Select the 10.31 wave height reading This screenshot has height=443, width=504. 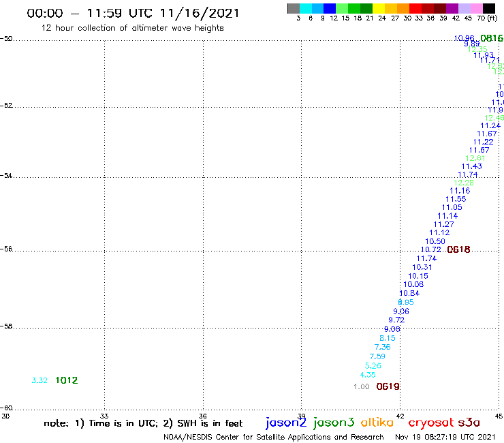point(422,267)
